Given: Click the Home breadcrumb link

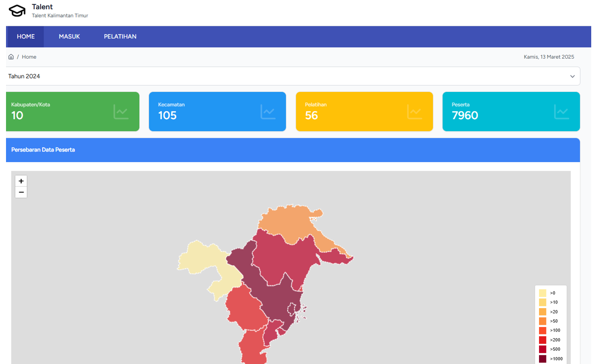Looking at the screenshot, I should click(29, 57).
